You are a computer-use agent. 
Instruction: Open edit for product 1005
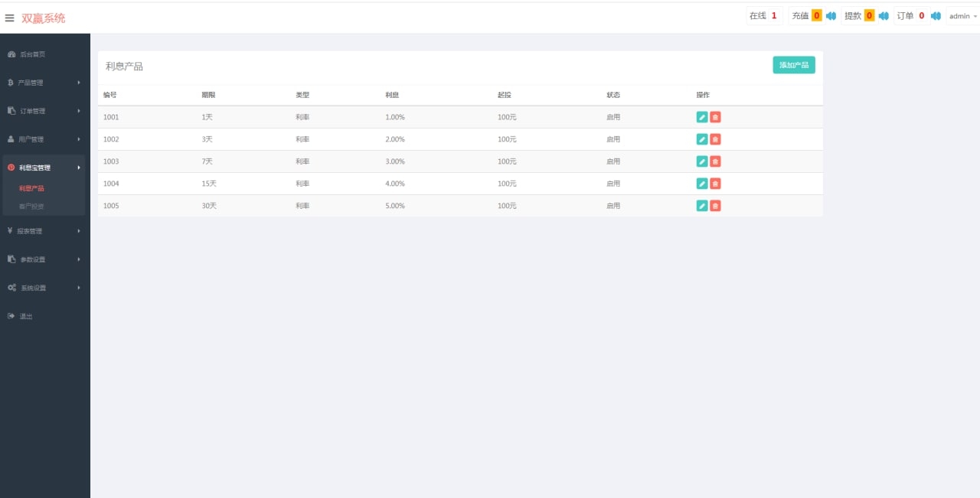tap(702, 206)
